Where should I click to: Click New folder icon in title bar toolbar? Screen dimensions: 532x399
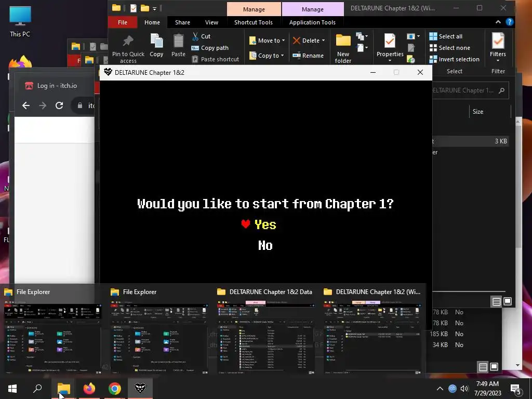tap(145, 8)
